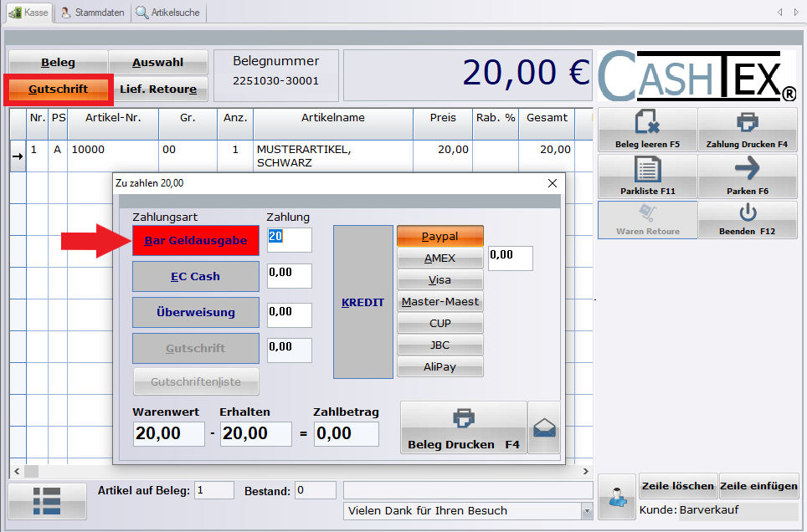Open the greeting text dropdown
This screenshot has width=807, height=532.
[x=586, y=511]
